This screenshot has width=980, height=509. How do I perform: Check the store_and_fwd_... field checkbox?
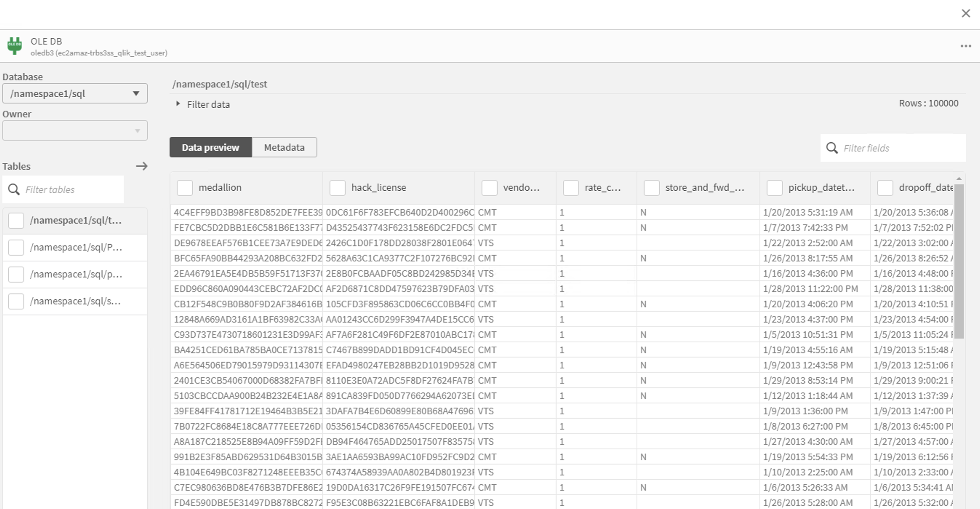point(652,188)
